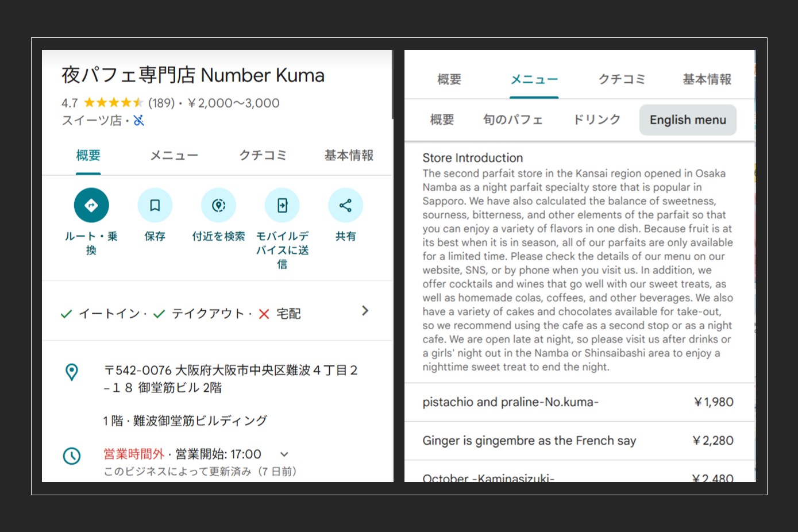Select the ルート・乗換 directions icon
Viewport: 798px width, 532px height.
91,205
